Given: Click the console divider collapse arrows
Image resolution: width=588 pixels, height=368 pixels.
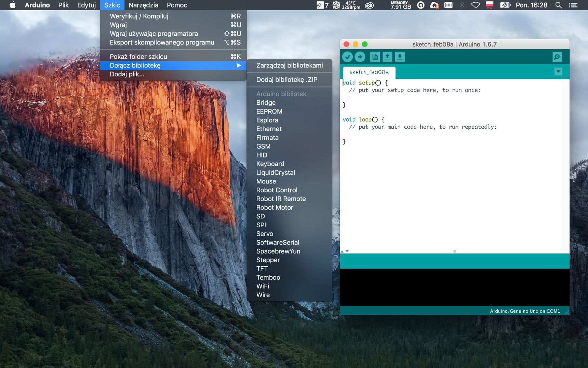Looking at the screenshot, I should click(345, 251).
